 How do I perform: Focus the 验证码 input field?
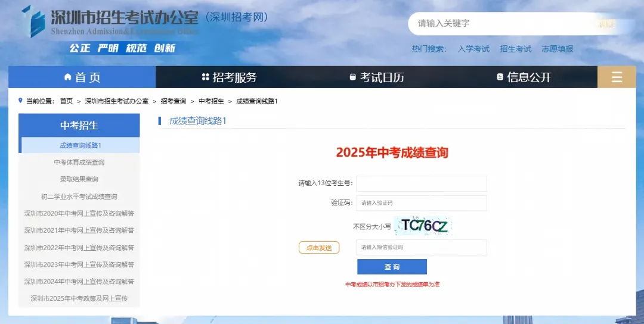422,203
